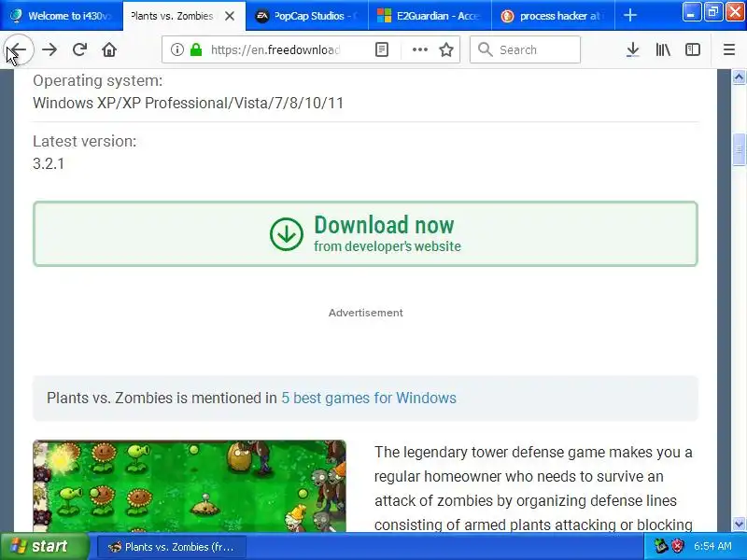The width and height of the screenshot is (747, 560).
Task: Open a new browser tab
Action: pos(629,15)
